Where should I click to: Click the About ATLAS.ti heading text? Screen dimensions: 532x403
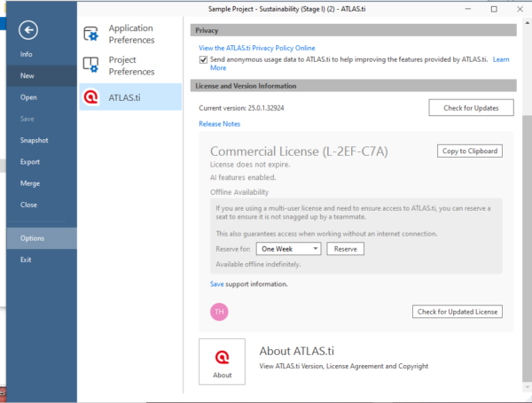296,351
